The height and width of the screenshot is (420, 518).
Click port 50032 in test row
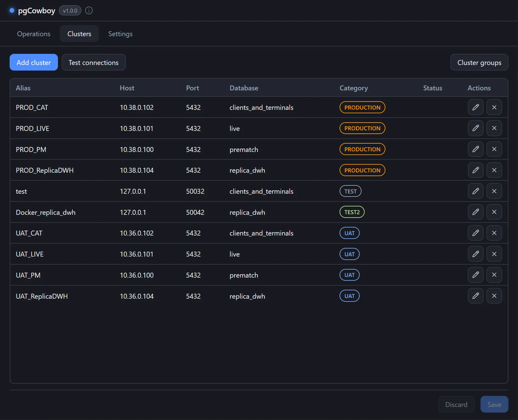pyautogui.click(x=195, y=191)
